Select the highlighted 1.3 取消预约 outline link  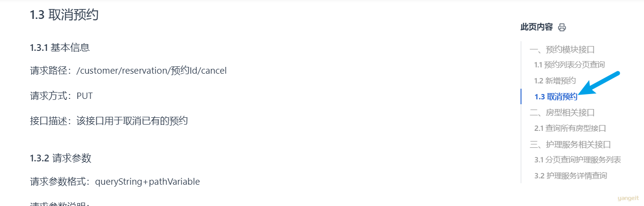coord(556,96)
